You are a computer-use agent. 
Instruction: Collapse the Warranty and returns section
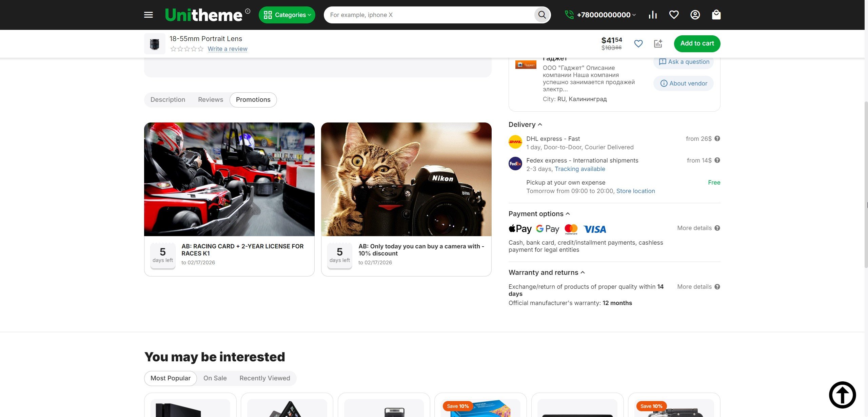click(x=547, y=272)
